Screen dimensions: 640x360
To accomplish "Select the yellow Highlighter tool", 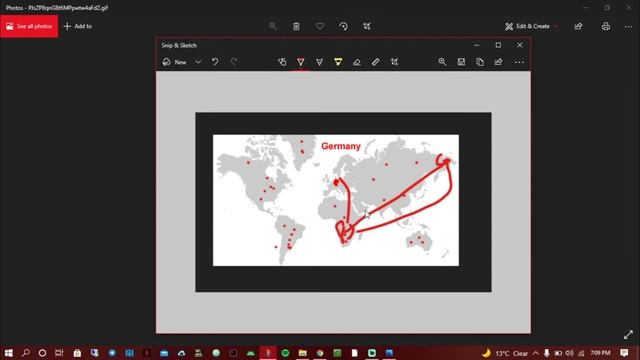I will 338,62.
